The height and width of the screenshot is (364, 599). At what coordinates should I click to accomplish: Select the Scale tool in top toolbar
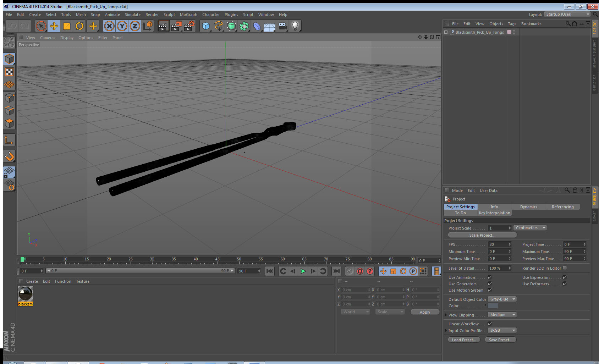tap(67, 26)
